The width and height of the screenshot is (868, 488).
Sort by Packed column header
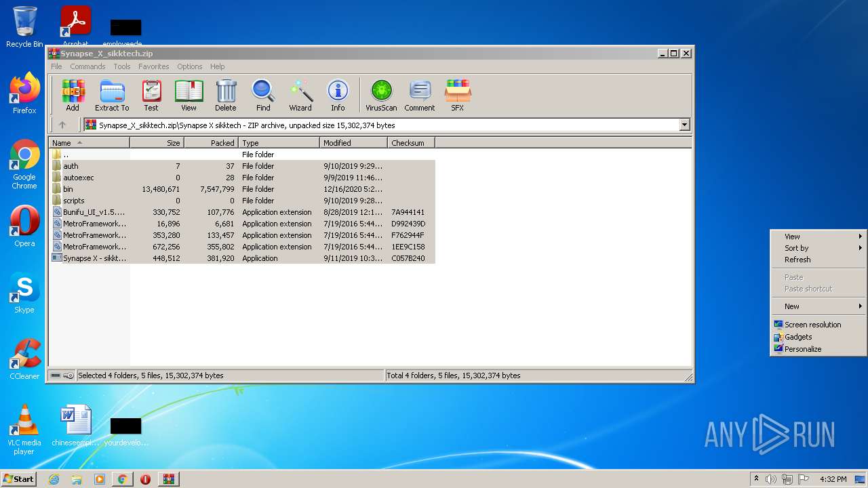tap(212, 143)
